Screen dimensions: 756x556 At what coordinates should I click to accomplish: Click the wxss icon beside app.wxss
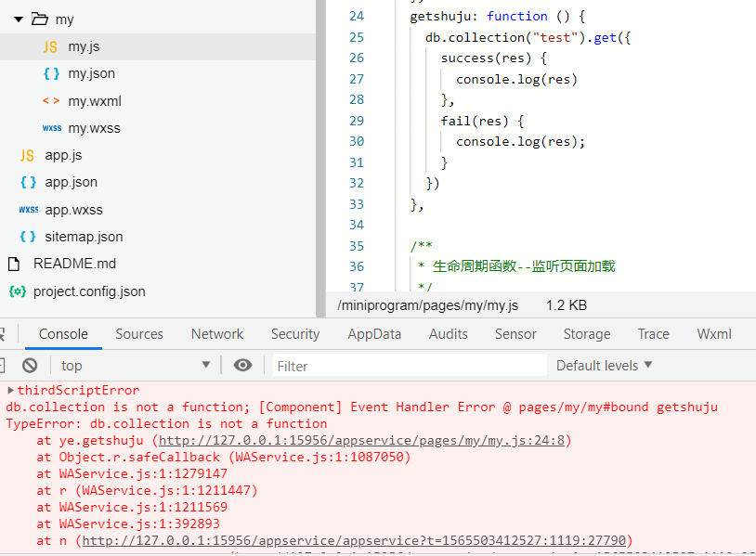pos(29,210)
